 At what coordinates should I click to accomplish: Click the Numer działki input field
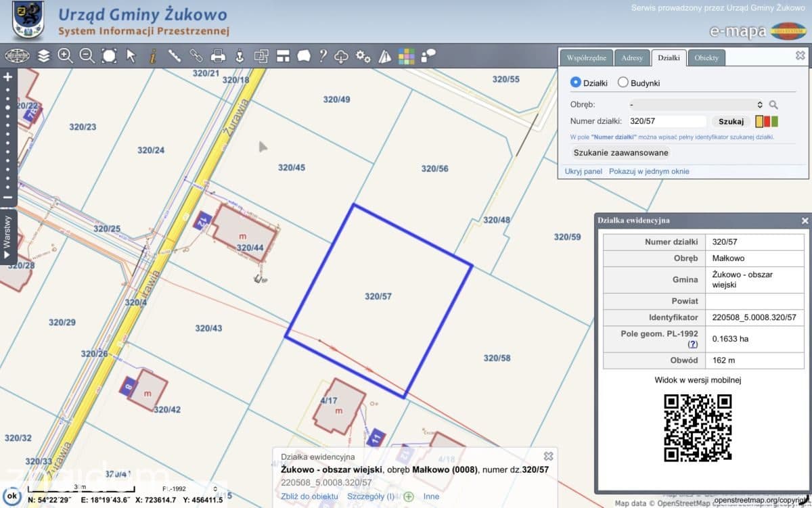(667, 122)
